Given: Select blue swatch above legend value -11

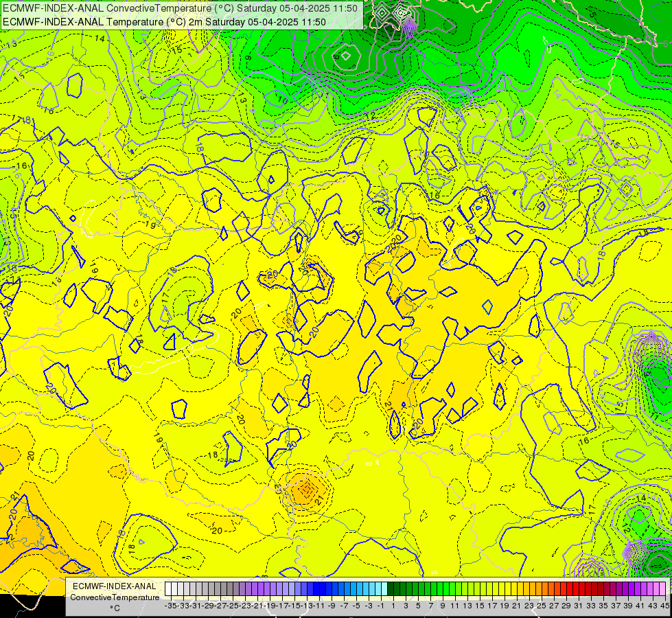Looking at the screenshot, I should 316,589.
